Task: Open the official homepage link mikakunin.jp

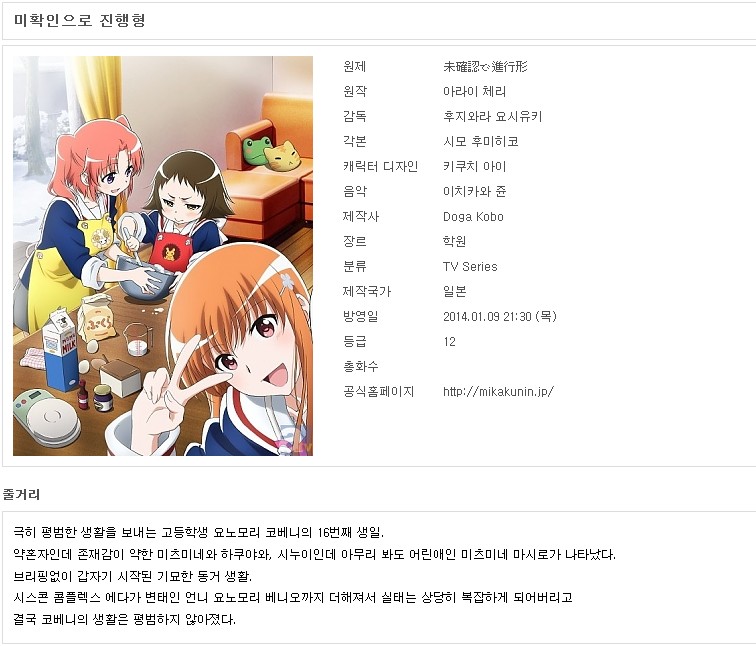Action: 498,391
